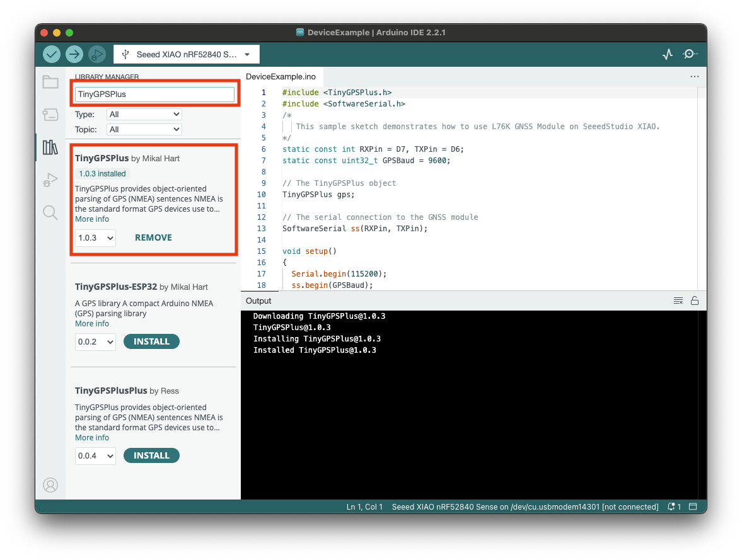Clear the Output panel
This screenshot has width=742, height=560.
point(678,301)
